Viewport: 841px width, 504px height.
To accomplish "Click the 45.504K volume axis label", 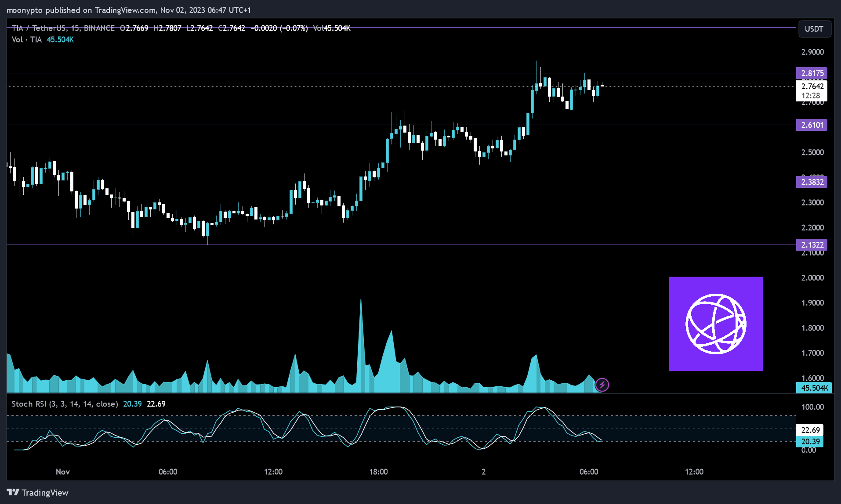I will click(814, 388).
